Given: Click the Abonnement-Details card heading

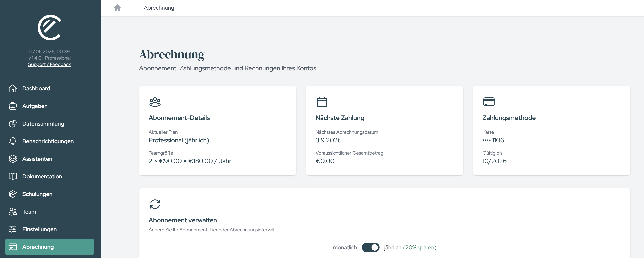Looking at the screenshot, I should 179,118.
